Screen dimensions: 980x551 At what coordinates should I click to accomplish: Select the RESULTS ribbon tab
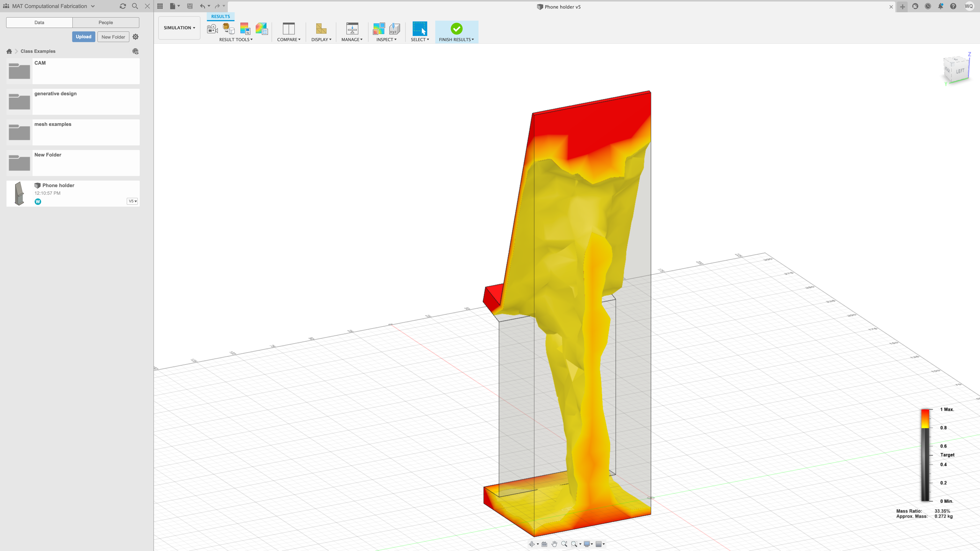coord(220,16)
